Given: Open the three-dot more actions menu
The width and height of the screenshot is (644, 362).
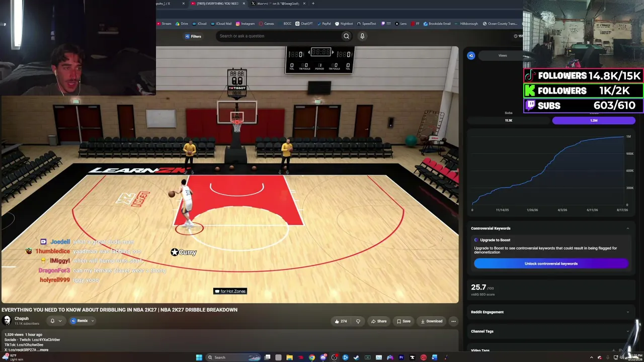Looking at the screenshot, I should tap(453, 321).
